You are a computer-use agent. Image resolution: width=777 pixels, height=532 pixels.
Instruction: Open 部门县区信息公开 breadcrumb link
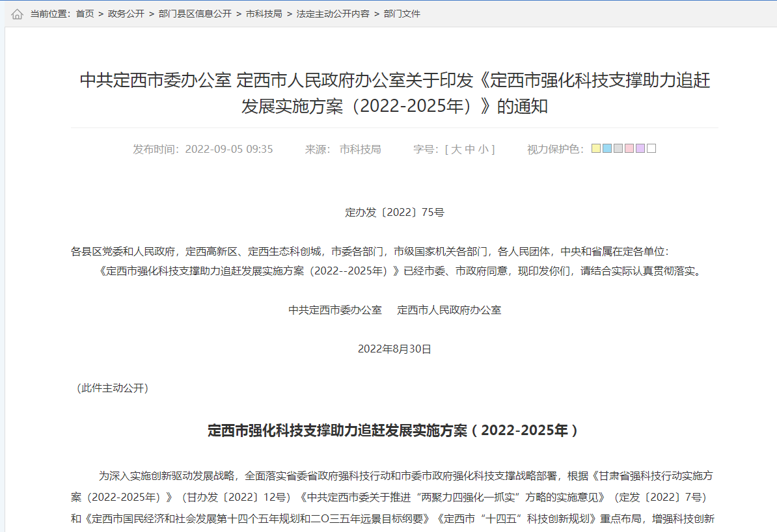coord(195,14)
